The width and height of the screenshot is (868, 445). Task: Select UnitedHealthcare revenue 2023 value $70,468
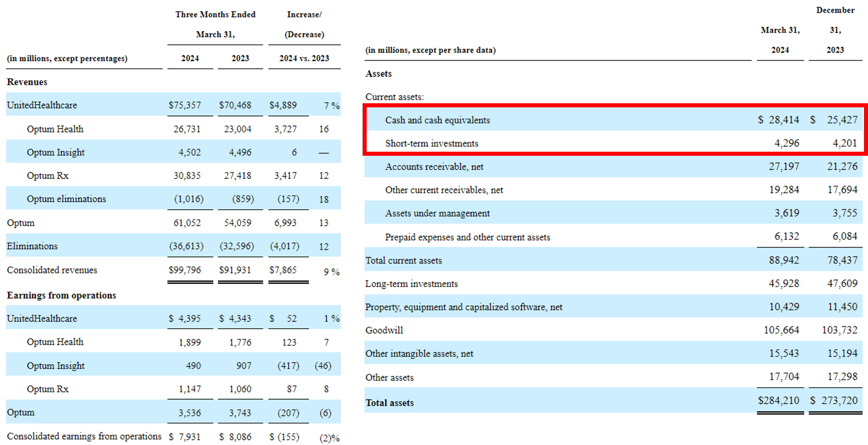235,105
